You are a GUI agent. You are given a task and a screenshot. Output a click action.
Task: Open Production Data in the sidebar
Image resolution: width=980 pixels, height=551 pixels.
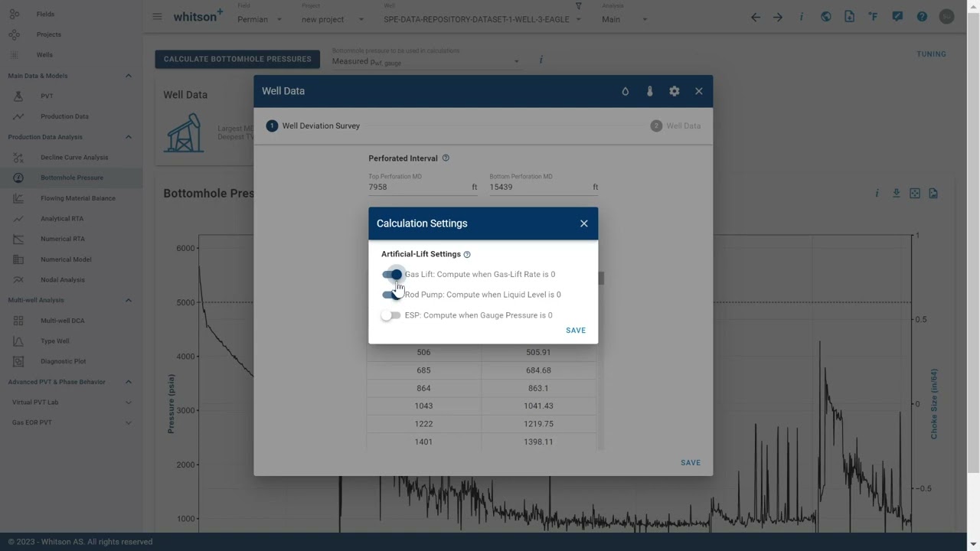point(64,116)
